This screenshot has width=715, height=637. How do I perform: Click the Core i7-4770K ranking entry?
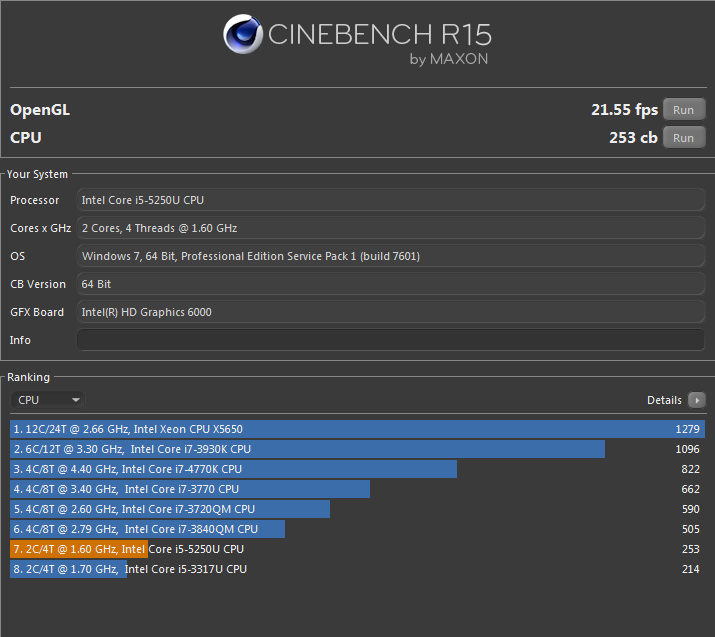click(x=233, y=469)
